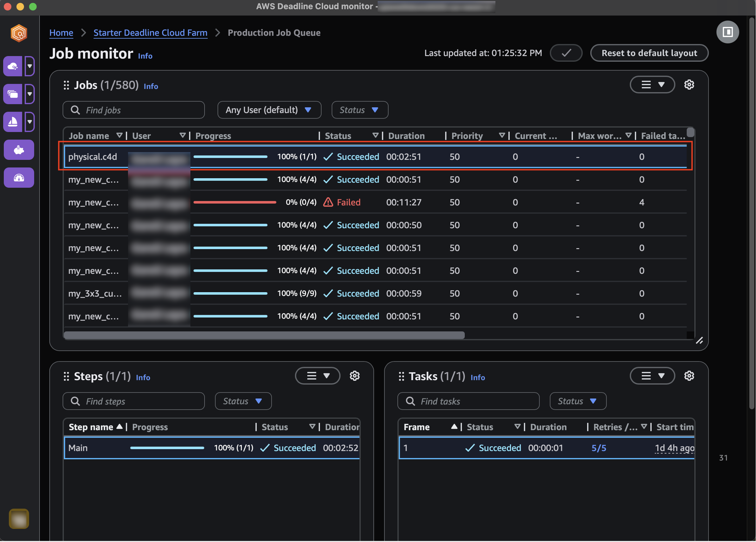Screen dimensions: 756x542
Task: Focus the Find jobs search field
Action: pos(134,110)
